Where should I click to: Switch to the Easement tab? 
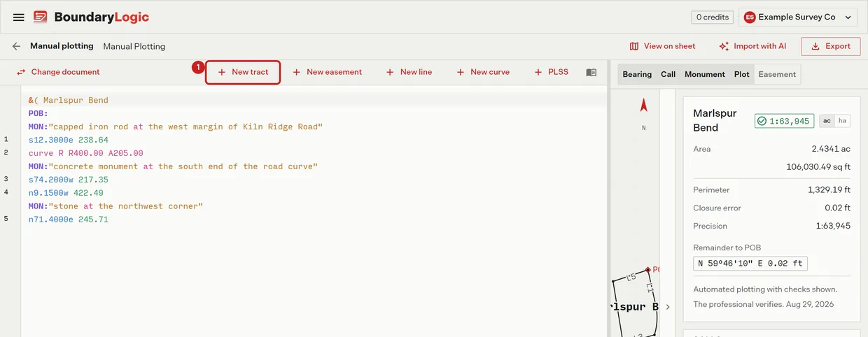coord(777,74)
